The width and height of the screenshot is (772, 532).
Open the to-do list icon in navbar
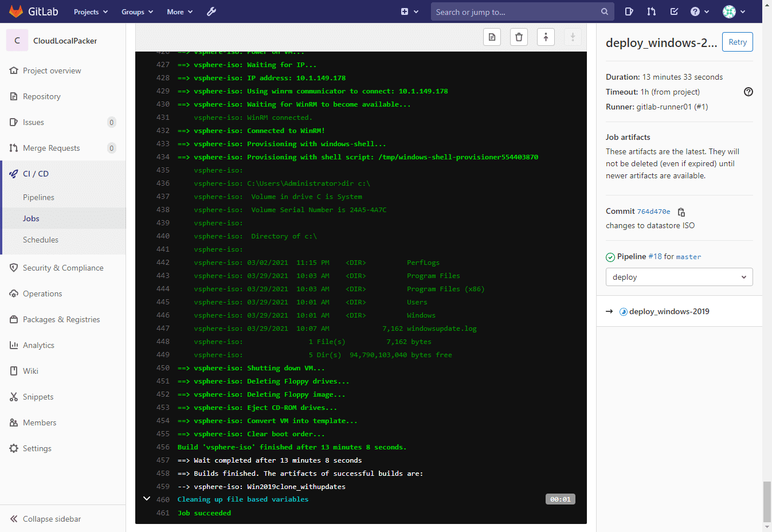(674, 11)
